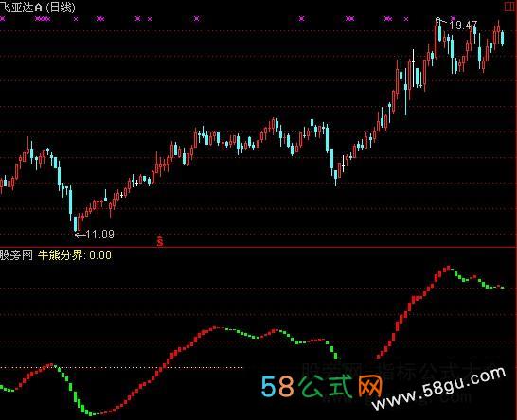Select the cluster of four purple markers near chart start
The height and width of the screenshot is (420, 517).
[x=43, y=19]
